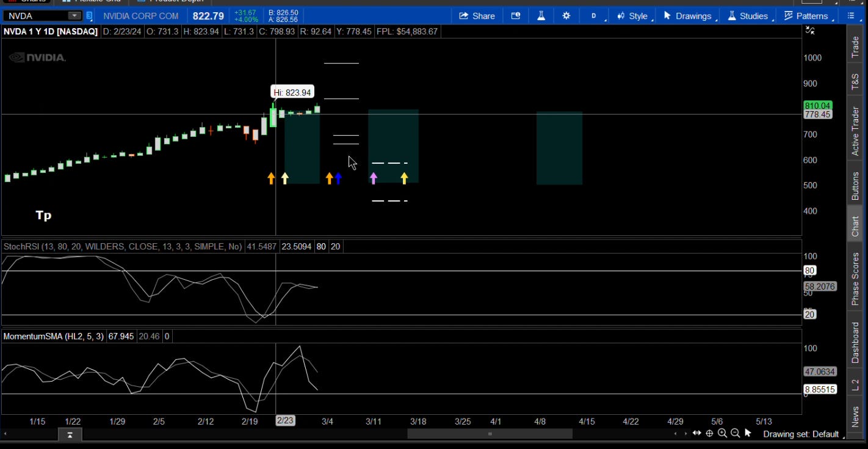Click the Share chart button
Image resolution: width=868 pixels, height=449 pixels.
click(477, 16)
